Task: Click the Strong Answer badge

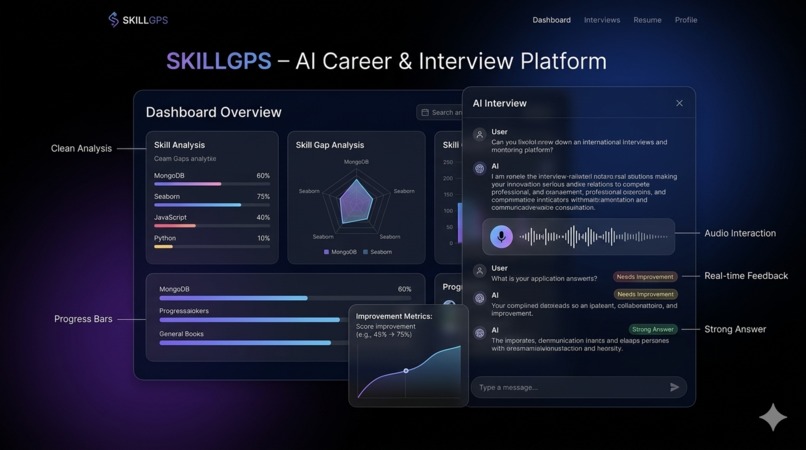Action: tap(652, 329)
